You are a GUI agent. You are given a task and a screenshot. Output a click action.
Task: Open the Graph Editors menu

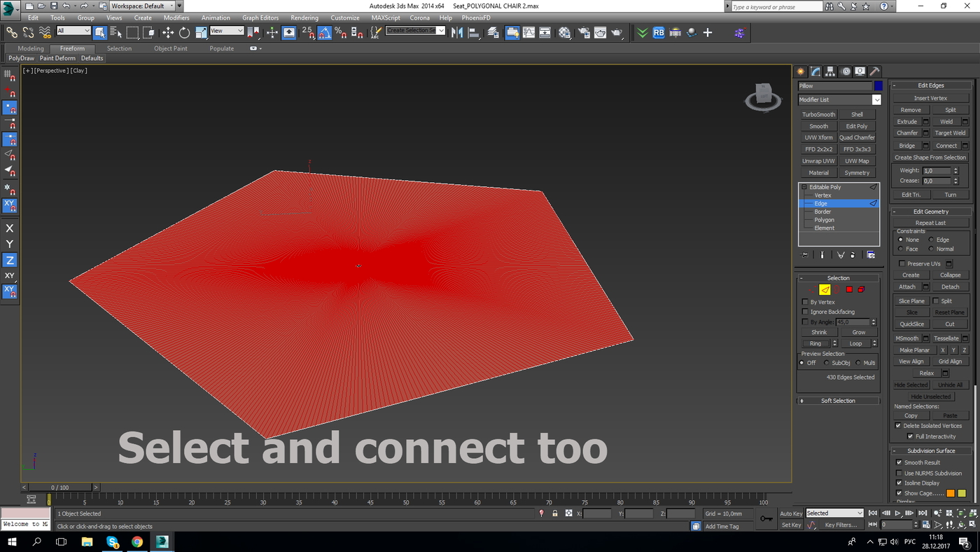260,18
